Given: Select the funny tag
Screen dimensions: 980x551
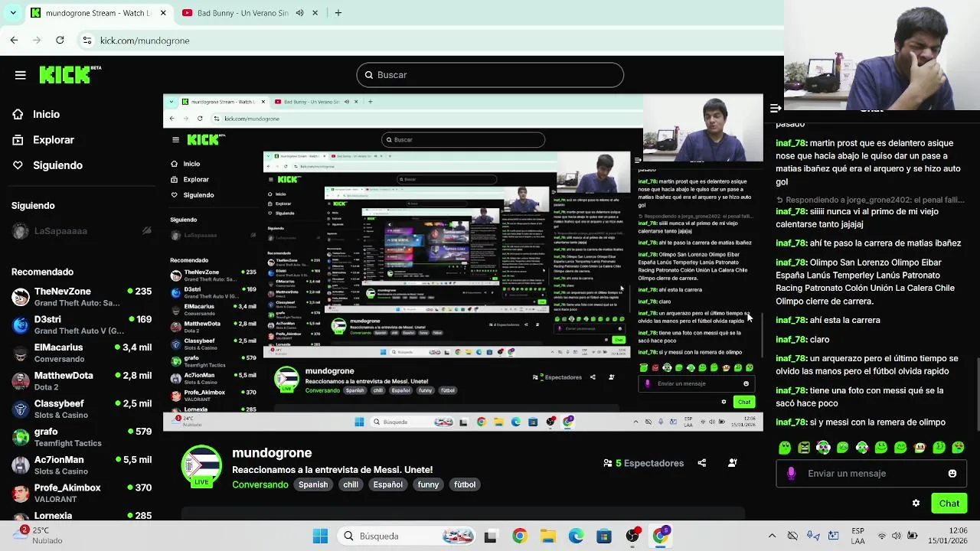Looking at the screenshot, I should pyautogui.click(x=428, y=484).
